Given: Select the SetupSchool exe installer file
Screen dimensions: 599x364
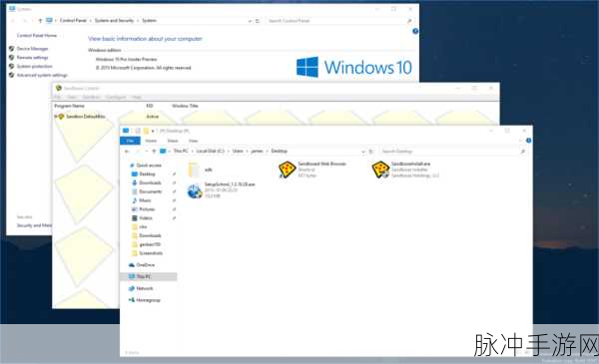Looking at the screenshot, I should point(221,190).
